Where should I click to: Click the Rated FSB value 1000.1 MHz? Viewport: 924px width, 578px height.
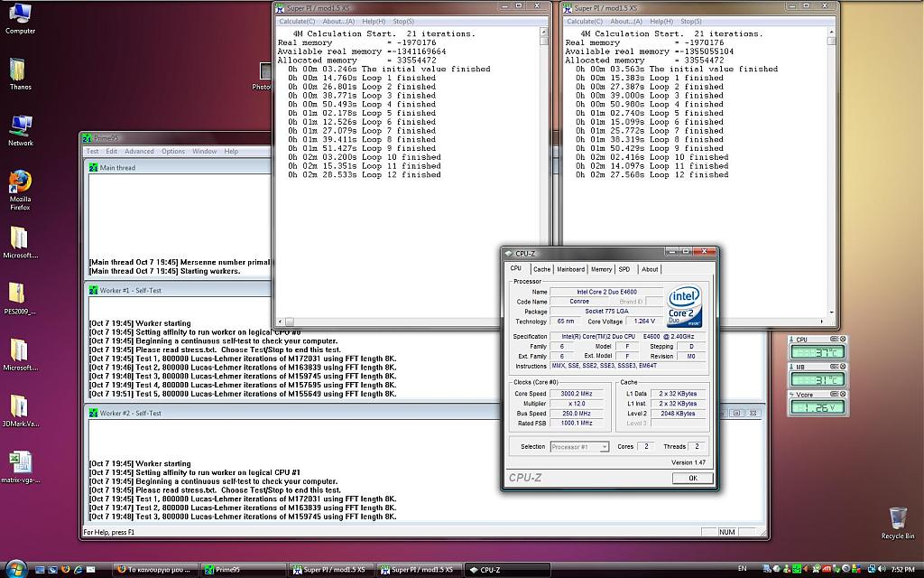pyautogui.click(x=575, y=423)
